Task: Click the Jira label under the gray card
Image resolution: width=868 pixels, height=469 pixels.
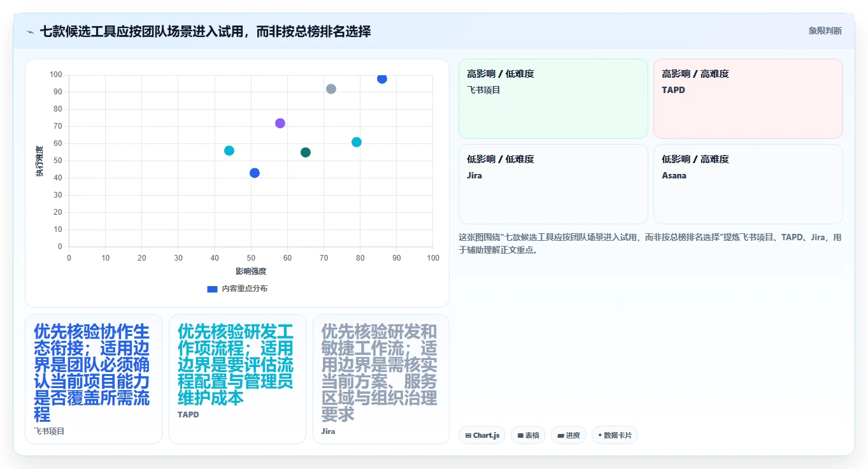Action: click(328, 431)
